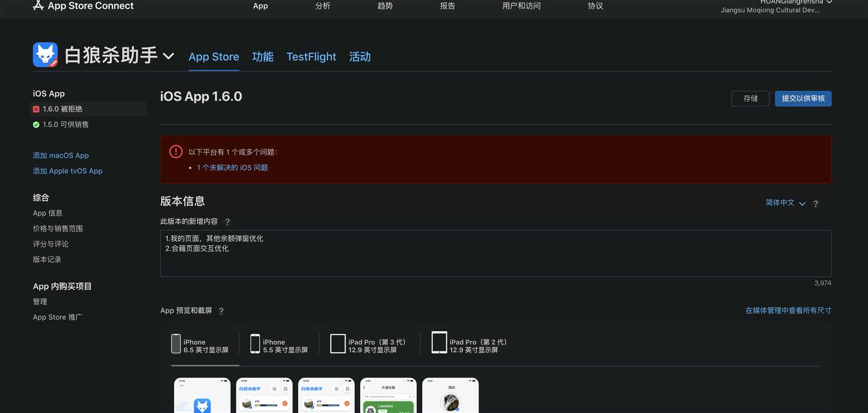Click the 提交以供审核 button
The image size is (868, 413).
click(803, 99)
